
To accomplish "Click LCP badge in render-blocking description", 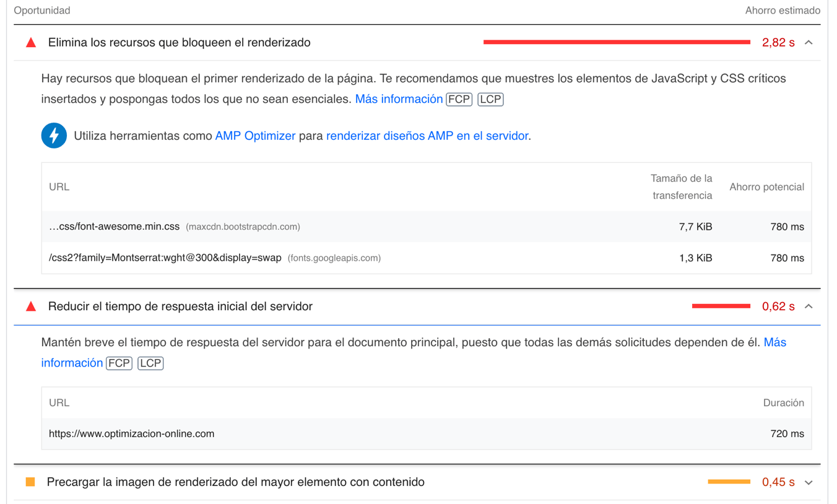I will click(x=491, y=99).
